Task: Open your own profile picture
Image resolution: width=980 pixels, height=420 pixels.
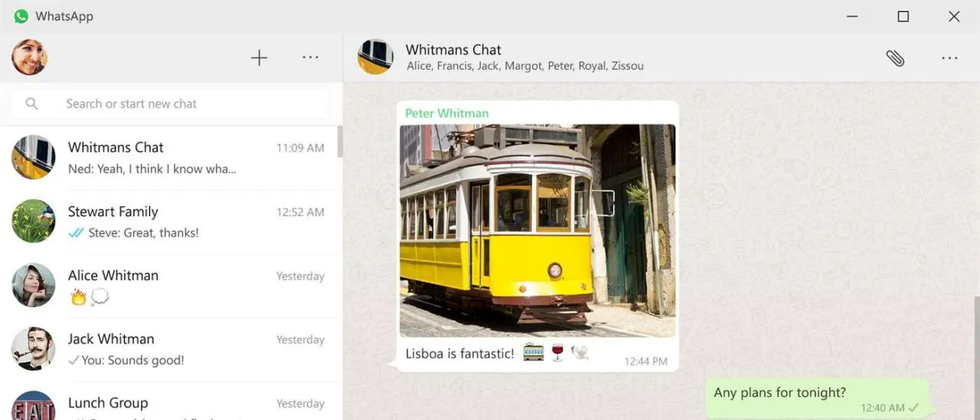Action: (x=29, y=57)
